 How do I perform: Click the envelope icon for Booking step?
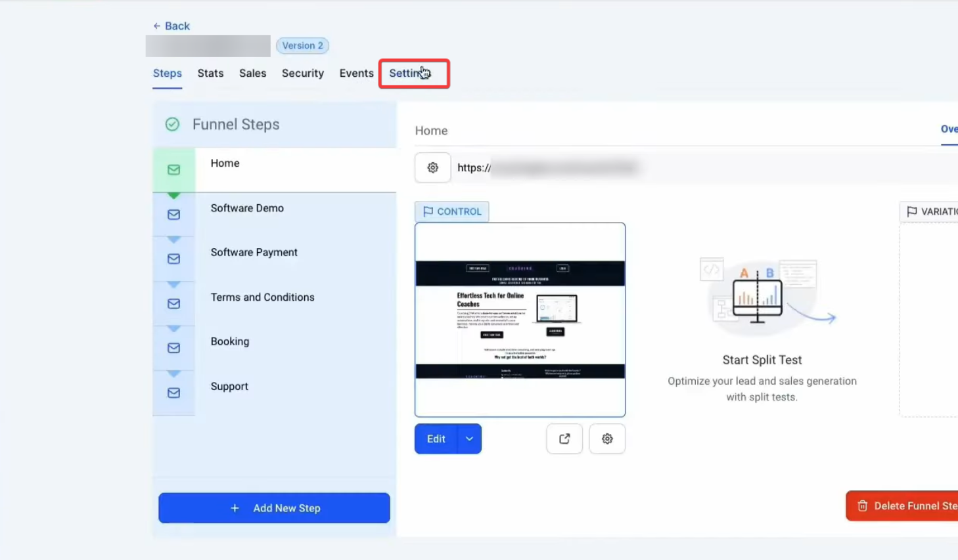[173, 348]
